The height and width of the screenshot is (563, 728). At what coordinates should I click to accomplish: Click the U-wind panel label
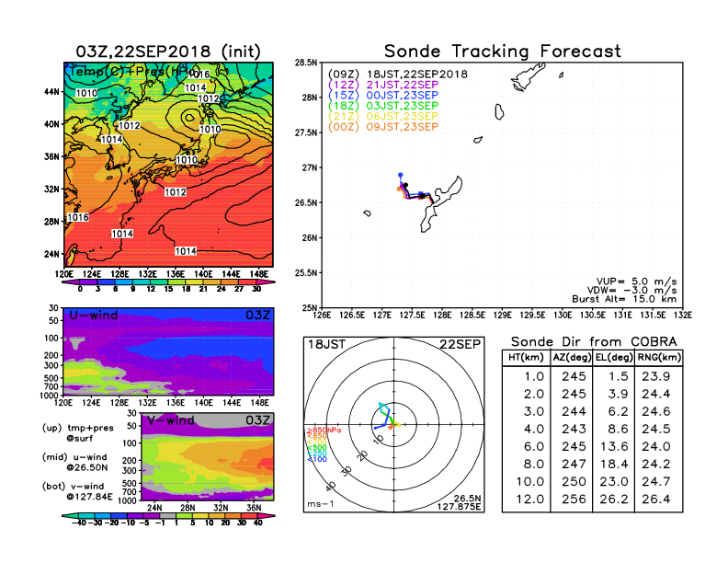94,315
